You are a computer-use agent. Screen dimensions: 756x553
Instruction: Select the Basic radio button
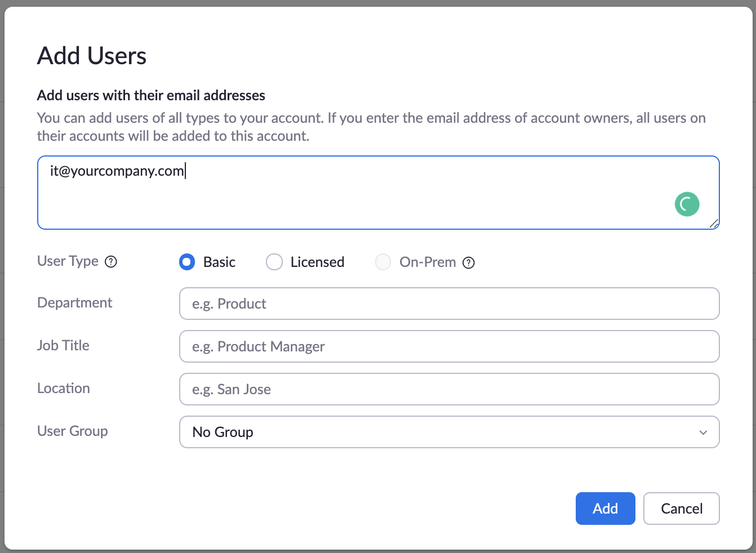[186, 262]
